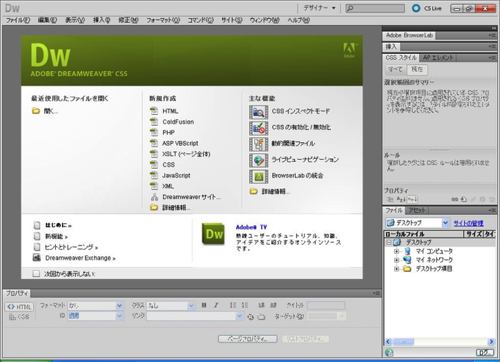Click the Dreamweaver Site icon in create list
Image resolution: width=500 pixels, height=362 pixels.
(154, 197)
